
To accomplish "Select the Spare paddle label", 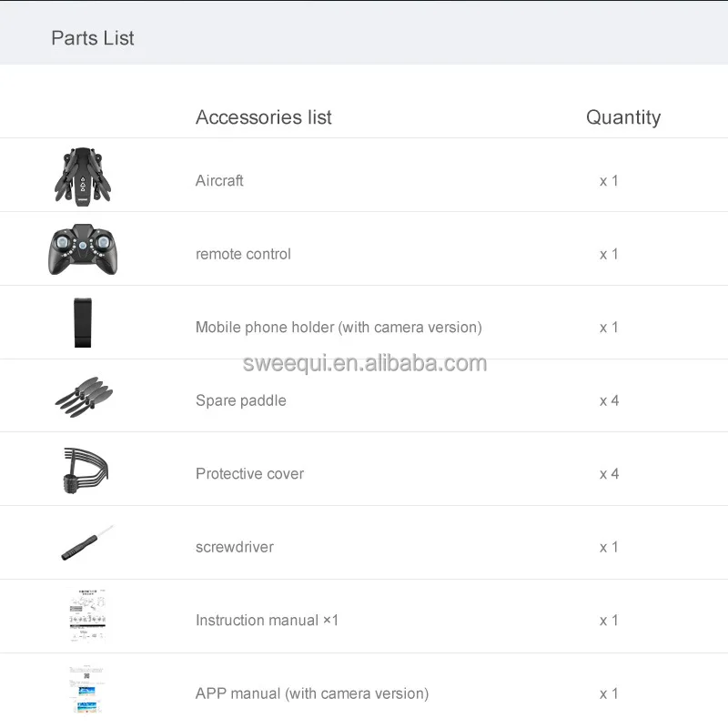I will [x=241, y=400].
